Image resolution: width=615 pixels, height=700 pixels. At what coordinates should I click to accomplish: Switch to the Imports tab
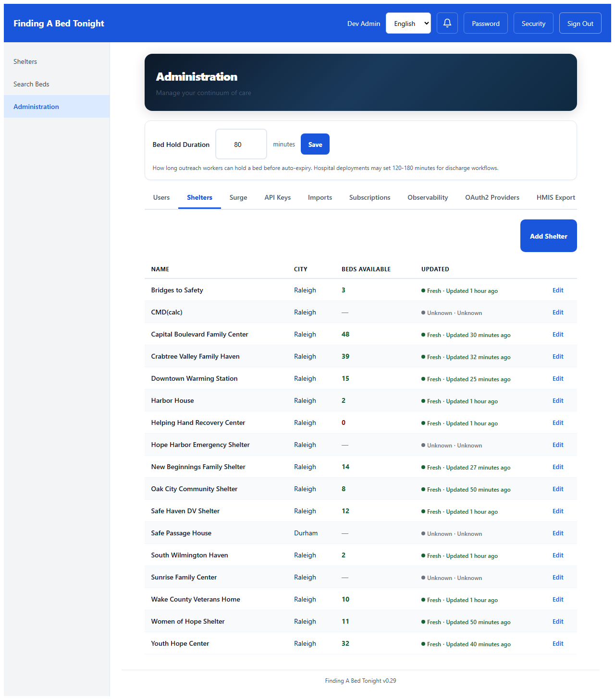[320, 197]
